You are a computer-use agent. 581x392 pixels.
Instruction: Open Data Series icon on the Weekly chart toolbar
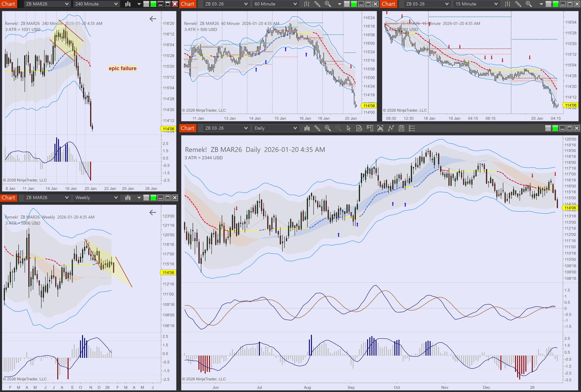coord(128,198)
